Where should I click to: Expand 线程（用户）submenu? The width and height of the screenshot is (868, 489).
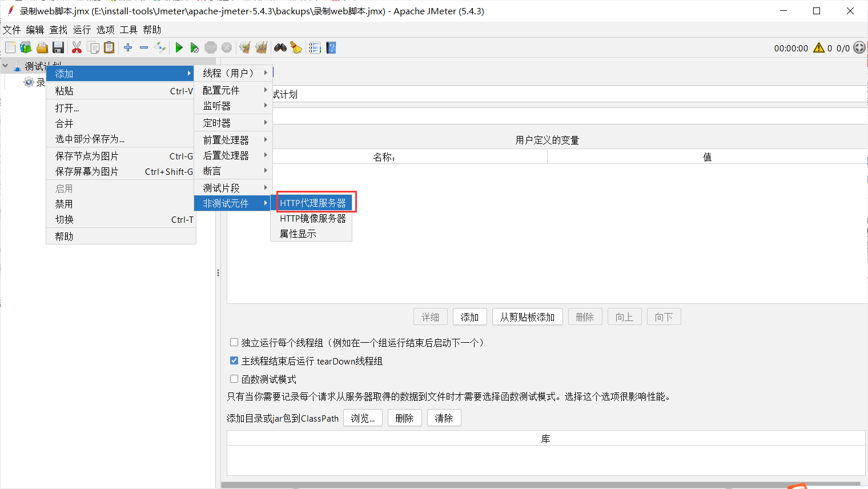pos(233,73)
